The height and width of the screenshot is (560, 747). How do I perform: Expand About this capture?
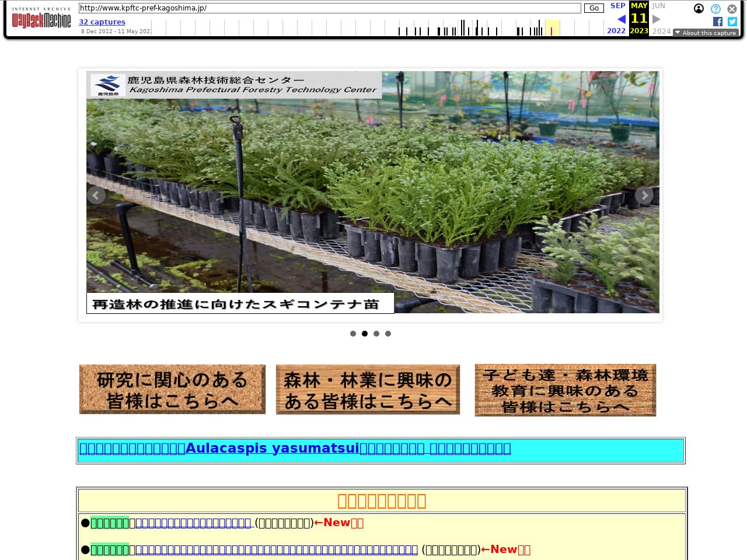(705, 33)
